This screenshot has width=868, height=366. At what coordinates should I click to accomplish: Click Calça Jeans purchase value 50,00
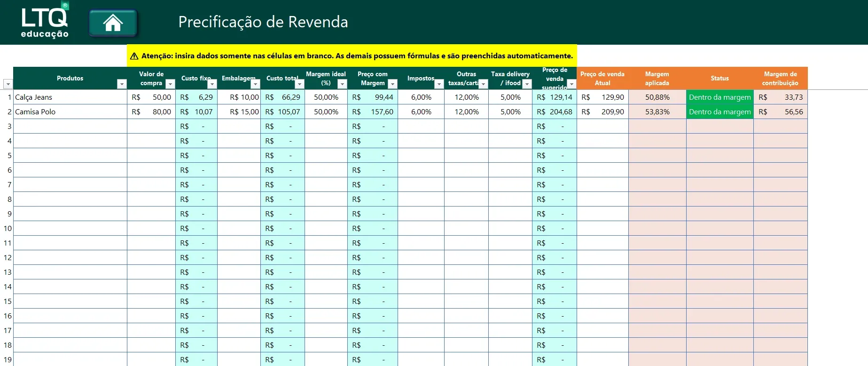coord(151,97)
